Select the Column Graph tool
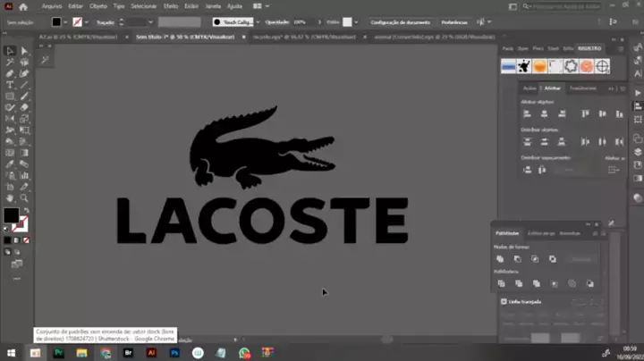This screenshot has height=361, width=644. tap(24, 175)
